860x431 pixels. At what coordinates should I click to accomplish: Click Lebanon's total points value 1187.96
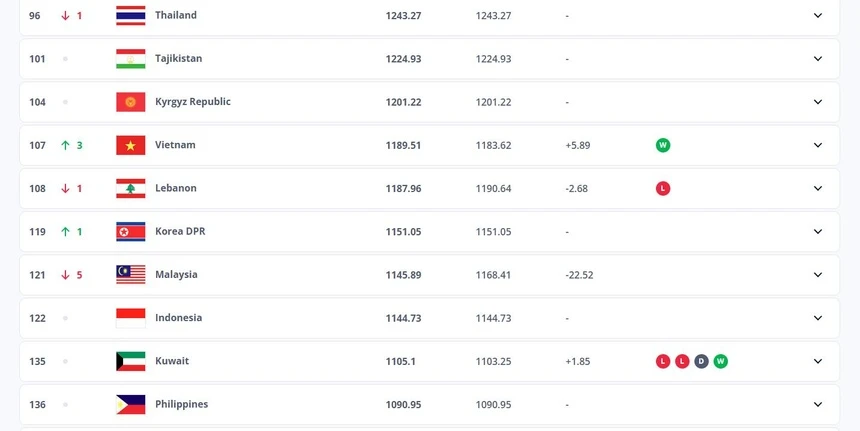click(403, 188)
